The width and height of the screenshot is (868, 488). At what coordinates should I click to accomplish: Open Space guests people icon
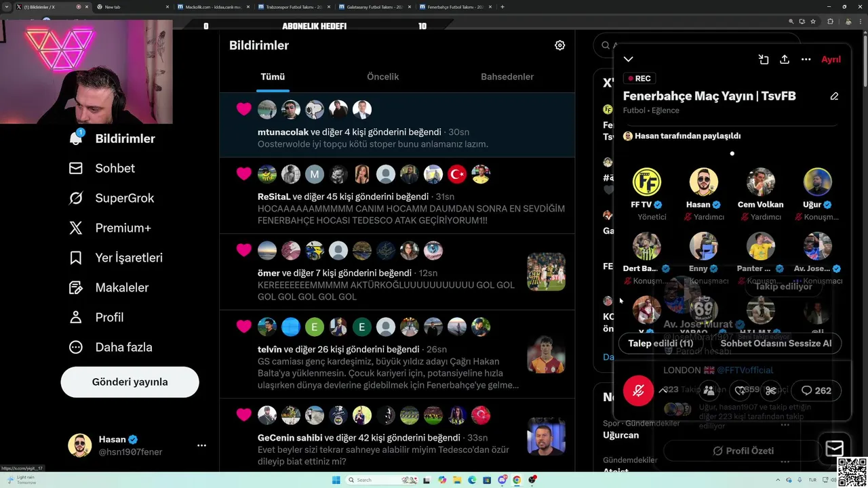pos(709,390)
